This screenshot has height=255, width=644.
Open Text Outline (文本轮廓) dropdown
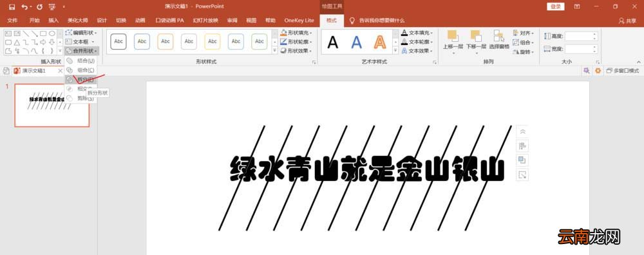coord(417,41)
